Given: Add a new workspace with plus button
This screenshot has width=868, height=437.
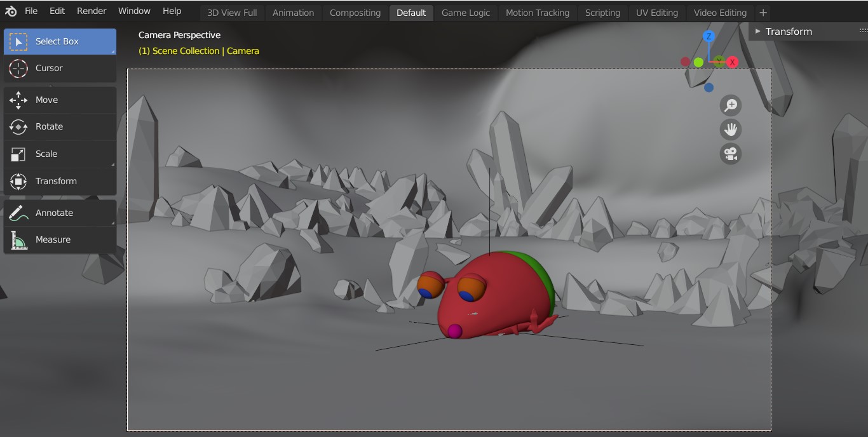Looking at the screenshot, I should coord(763,13).
